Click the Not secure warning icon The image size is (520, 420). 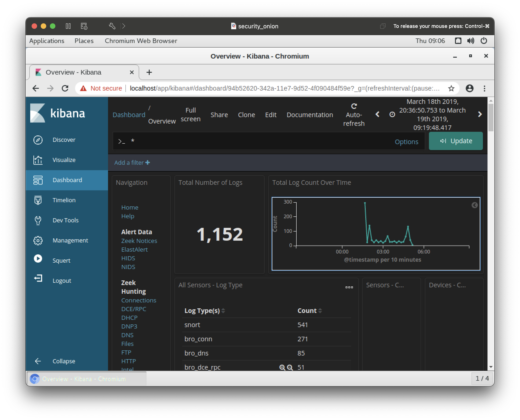83,88
